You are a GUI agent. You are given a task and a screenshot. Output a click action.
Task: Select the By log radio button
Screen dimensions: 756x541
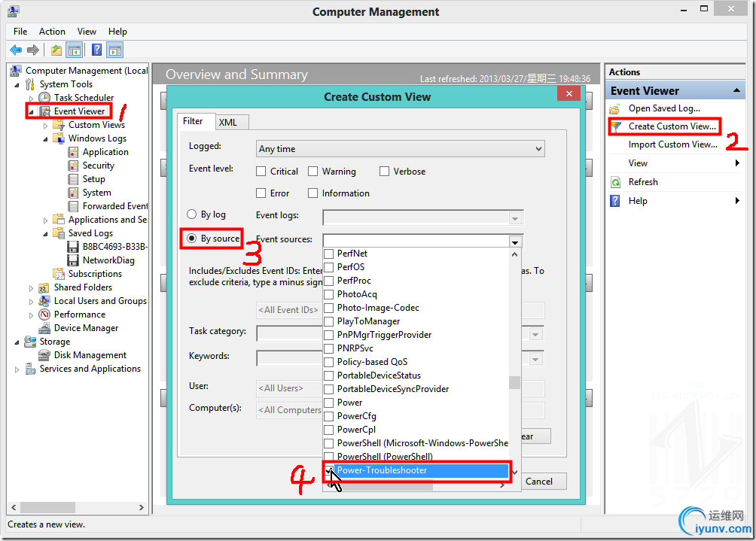pyautogui.click(x=191, y=214)
